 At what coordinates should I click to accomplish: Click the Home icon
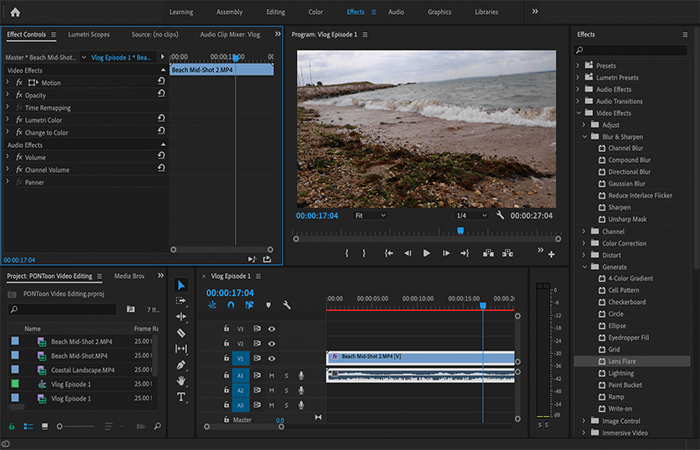[x=15, y=12]
